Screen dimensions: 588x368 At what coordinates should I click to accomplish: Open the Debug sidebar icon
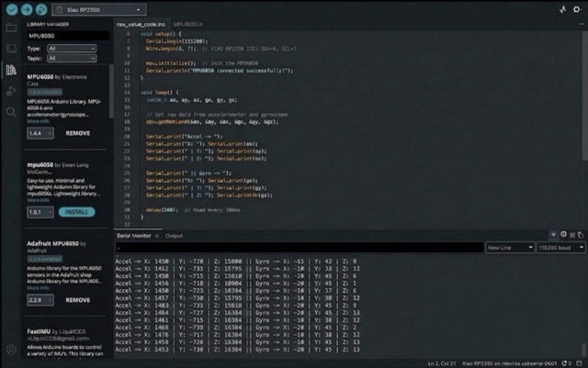pyautogui.click(x=11, y=91)
